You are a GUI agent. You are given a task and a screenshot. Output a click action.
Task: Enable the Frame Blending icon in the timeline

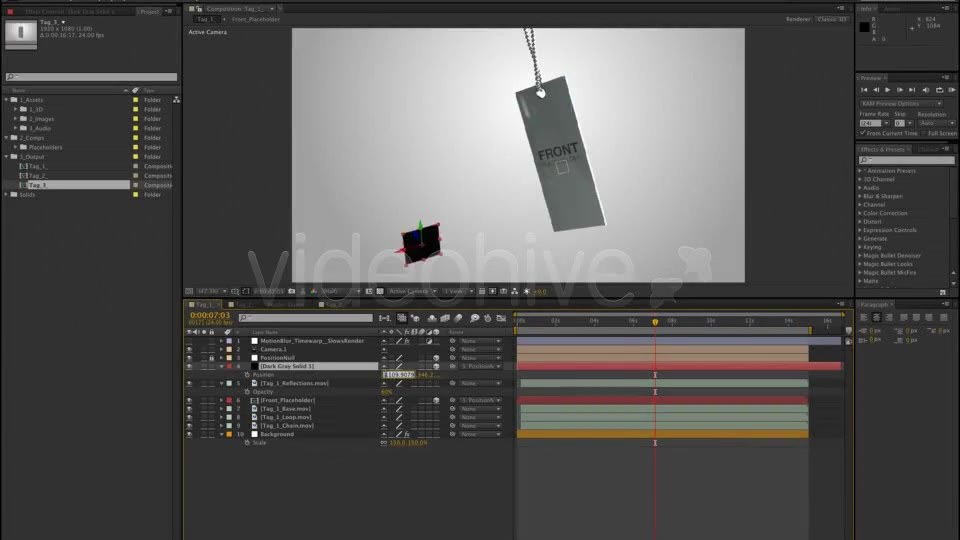click(x=445, y=318)
